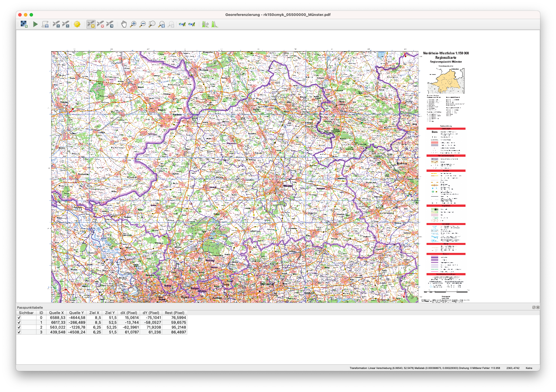Click the Münster city label on map
556x392 pixels.
click(288, 186)
